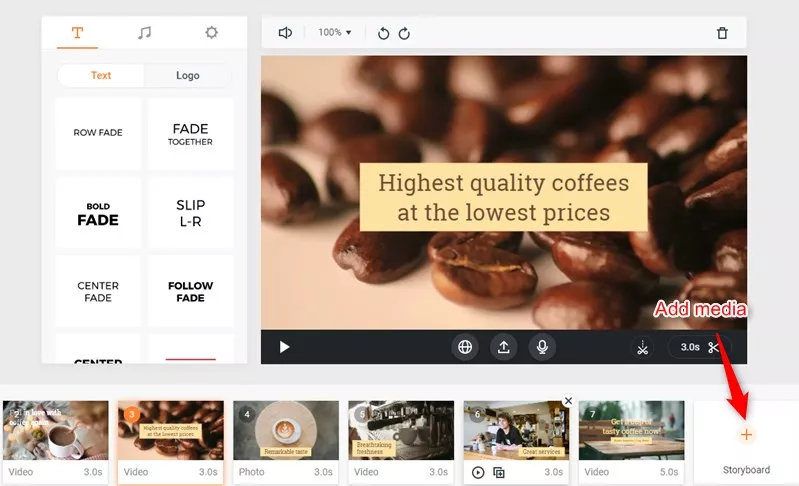Screen dimensions: 799x486
Task: Open the settings gear tab
Action: (x=211, y=33)
